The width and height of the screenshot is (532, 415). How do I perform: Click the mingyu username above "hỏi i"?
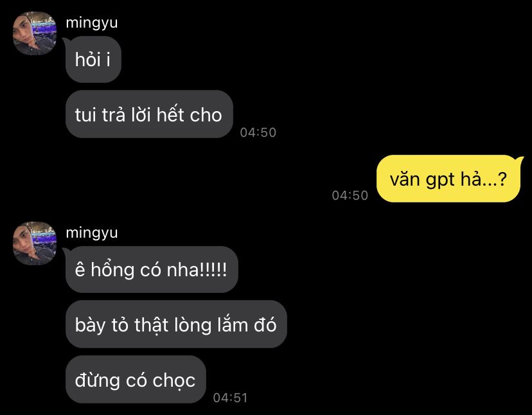(92, 23)
